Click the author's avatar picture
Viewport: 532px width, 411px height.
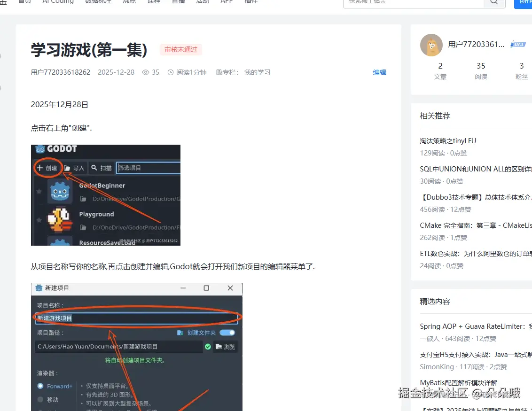coord(431,45)
